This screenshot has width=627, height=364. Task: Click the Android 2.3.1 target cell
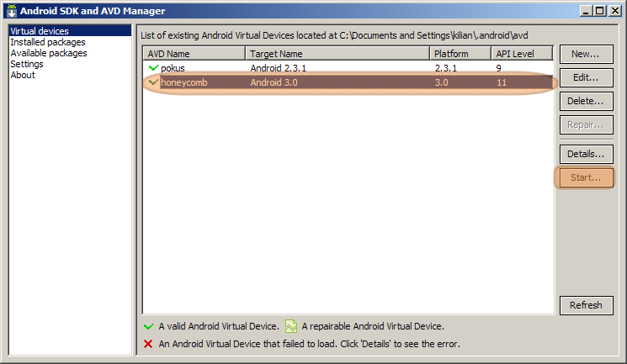pos(279,68)
